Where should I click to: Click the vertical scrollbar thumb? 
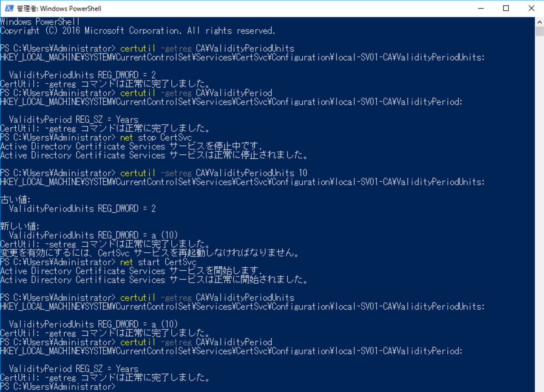coord(539,31)
